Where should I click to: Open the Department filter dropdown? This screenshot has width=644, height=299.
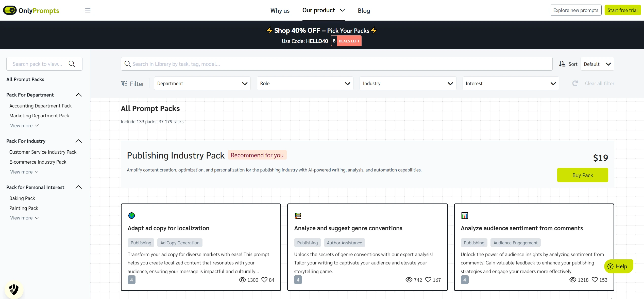(x=202, y=83)
